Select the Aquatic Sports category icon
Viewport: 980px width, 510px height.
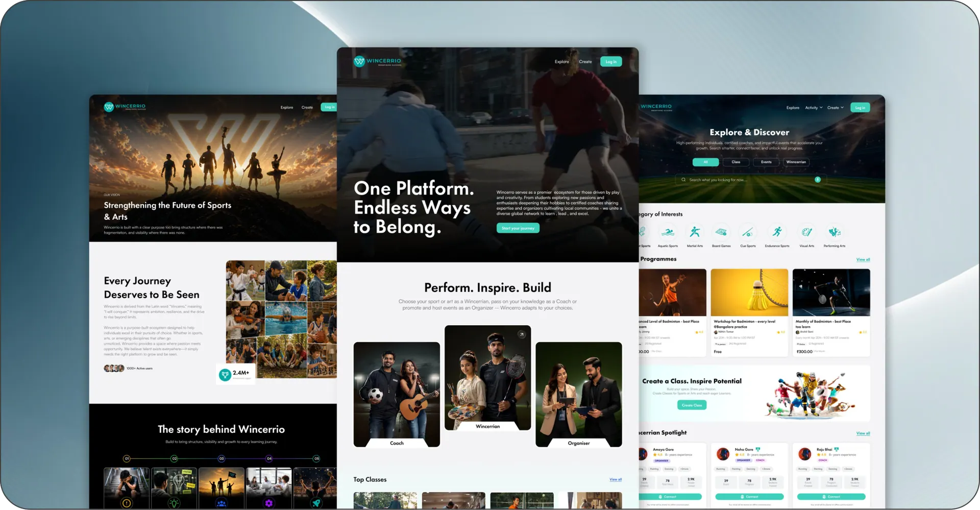pos(668,233)
